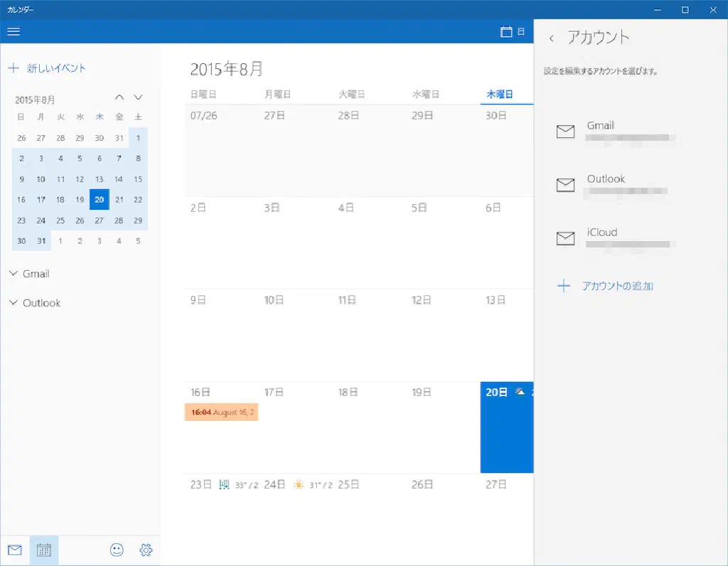Viewport: 728px width, 566px height.
Task: Expand the Gmail calendar list
Action: [14, 274]
